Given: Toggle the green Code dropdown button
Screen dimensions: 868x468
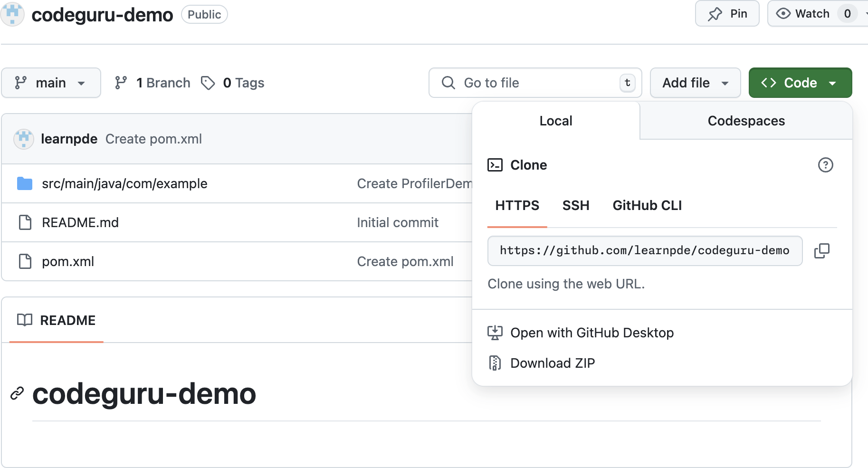Looking at the screenshot, I should click(x=800, y=83).
